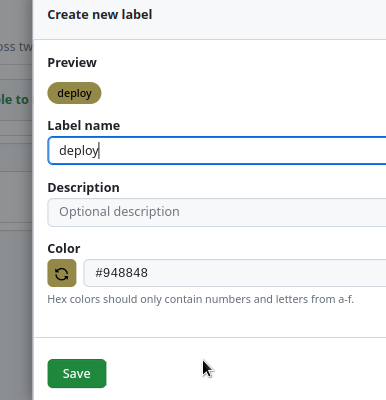
Task: Click the Label name field caption
Action: point(84,126)
